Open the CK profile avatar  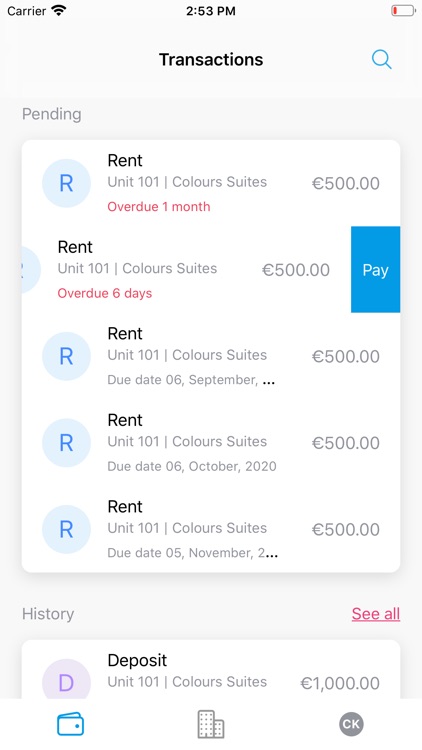pos(352,724)
